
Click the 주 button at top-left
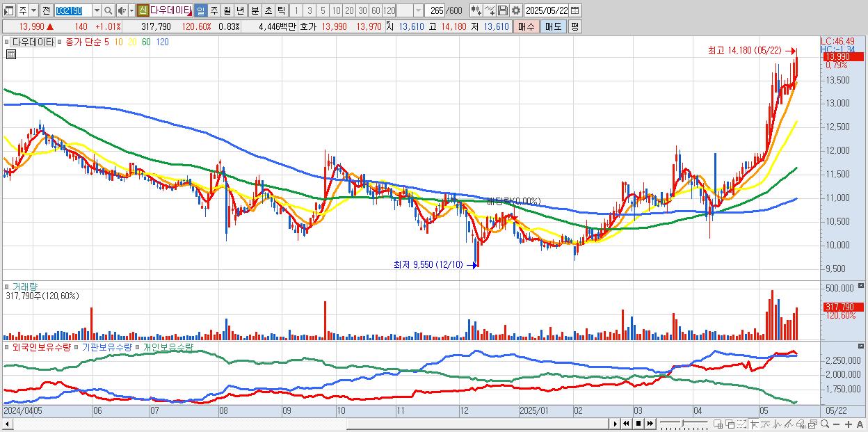pyautogui.click(x=23, y=10)
